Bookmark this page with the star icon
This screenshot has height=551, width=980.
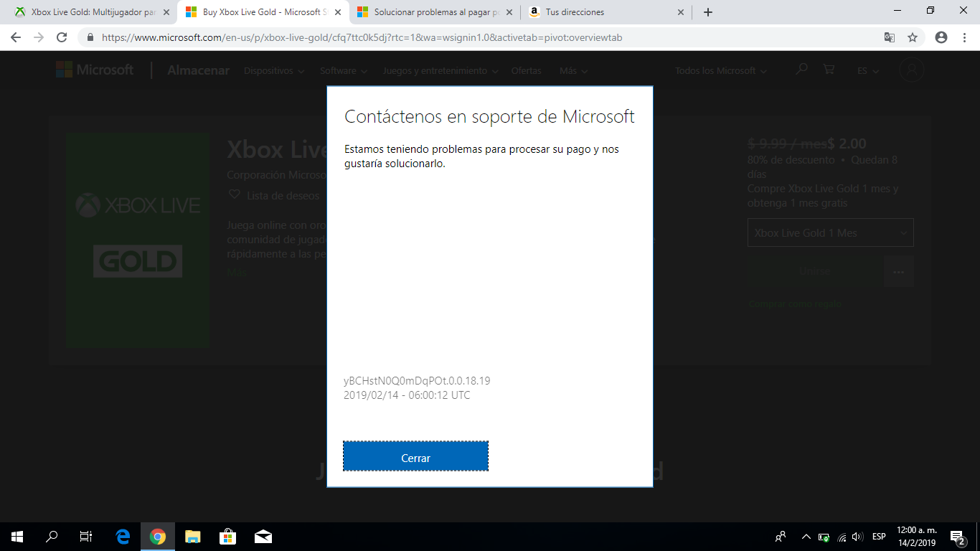tap(913, 37)
